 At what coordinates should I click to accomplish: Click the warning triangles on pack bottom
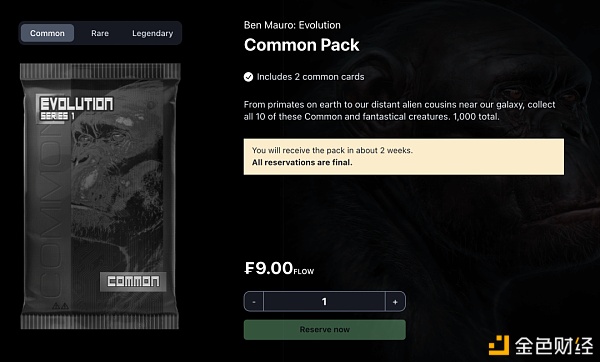coord(60,306)
